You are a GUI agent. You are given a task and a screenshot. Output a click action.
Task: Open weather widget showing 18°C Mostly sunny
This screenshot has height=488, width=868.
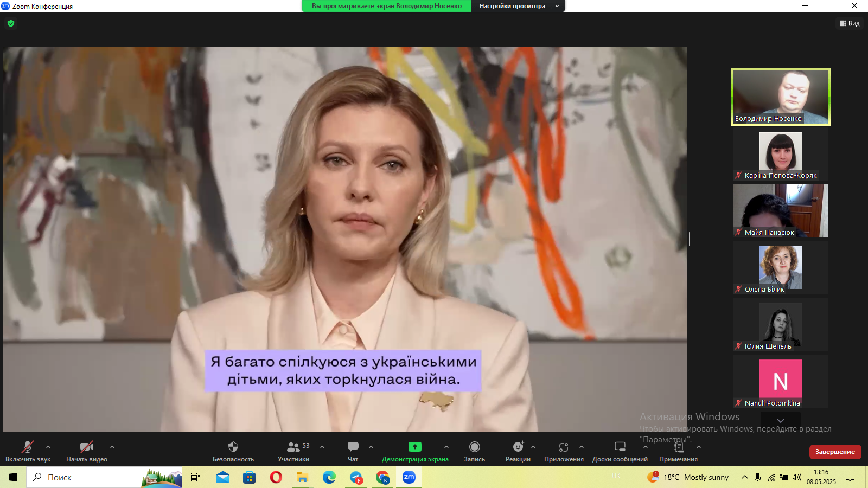coord(688,477)
